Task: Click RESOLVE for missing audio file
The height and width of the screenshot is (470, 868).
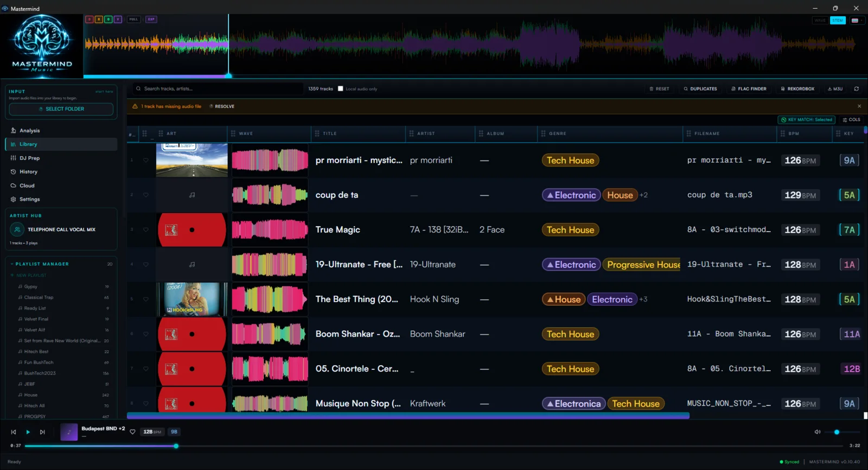Action: click(222, 106)
